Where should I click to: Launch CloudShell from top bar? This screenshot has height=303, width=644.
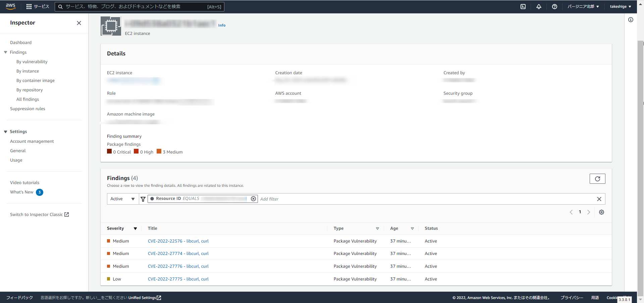coord(523,6)
